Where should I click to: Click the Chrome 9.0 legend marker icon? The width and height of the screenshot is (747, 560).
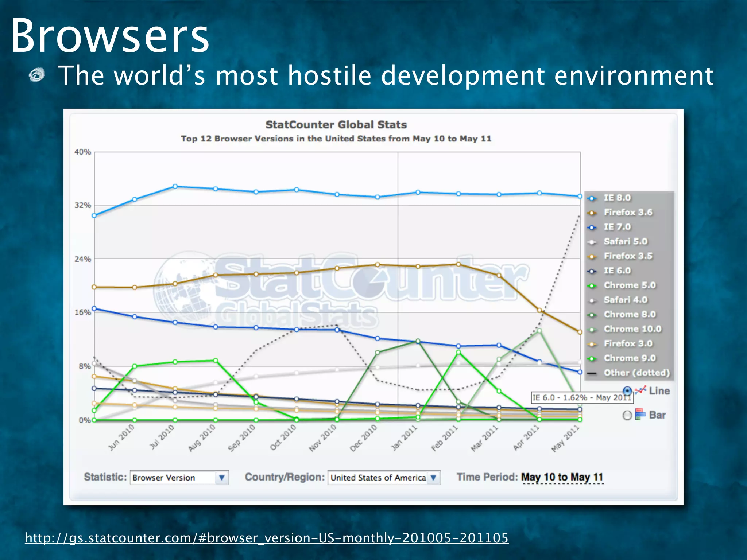coord(592,359)
